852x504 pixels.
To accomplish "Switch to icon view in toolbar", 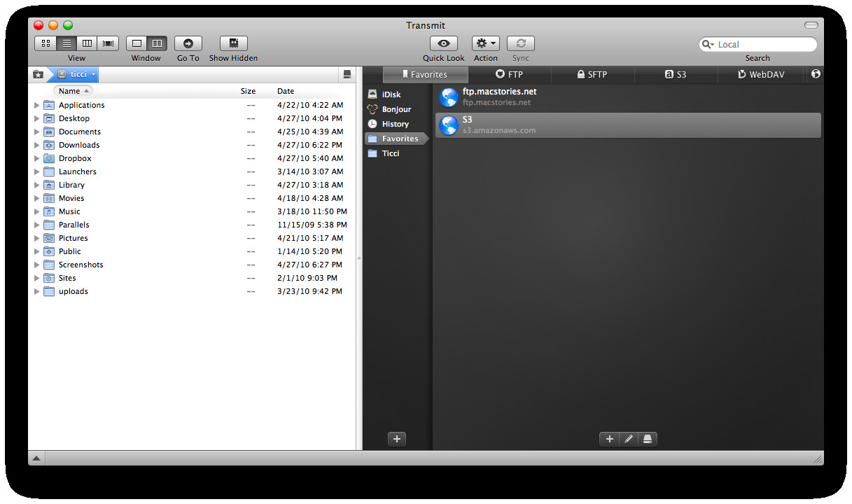I will click(x=46, y=43).
